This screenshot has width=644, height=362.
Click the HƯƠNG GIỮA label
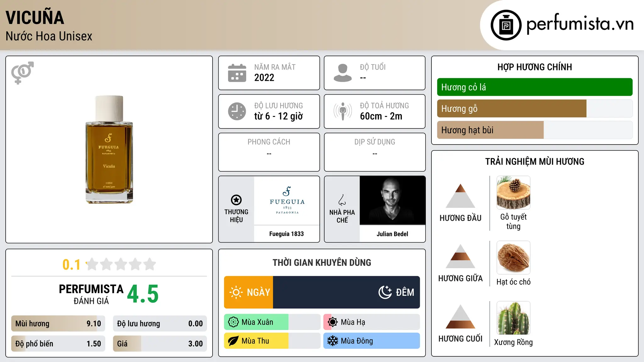pos(460,278)
